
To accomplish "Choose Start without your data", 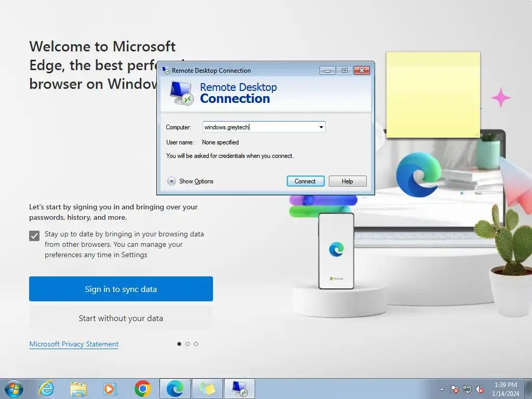I will pyautogui.click(x=121, y=318).
